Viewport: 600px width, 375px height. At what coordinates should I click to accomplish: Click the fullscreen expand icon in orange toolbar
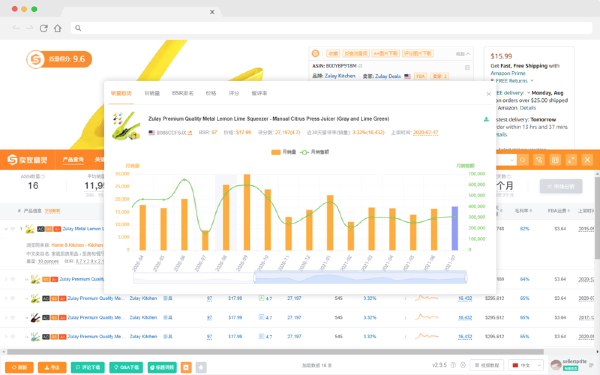point(571,160)
